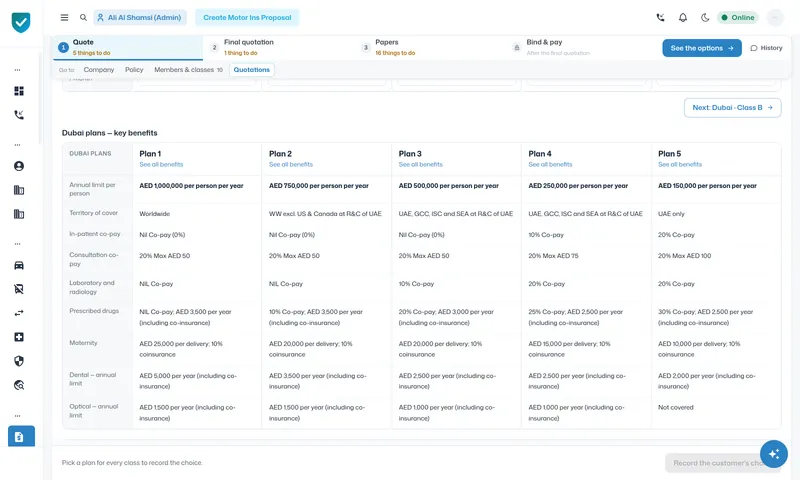Click '10% Co-pay' in-patient cell of Plan 4
Image resolution: width=800 pixels, height=480 pixels.
tap(546, 235)
